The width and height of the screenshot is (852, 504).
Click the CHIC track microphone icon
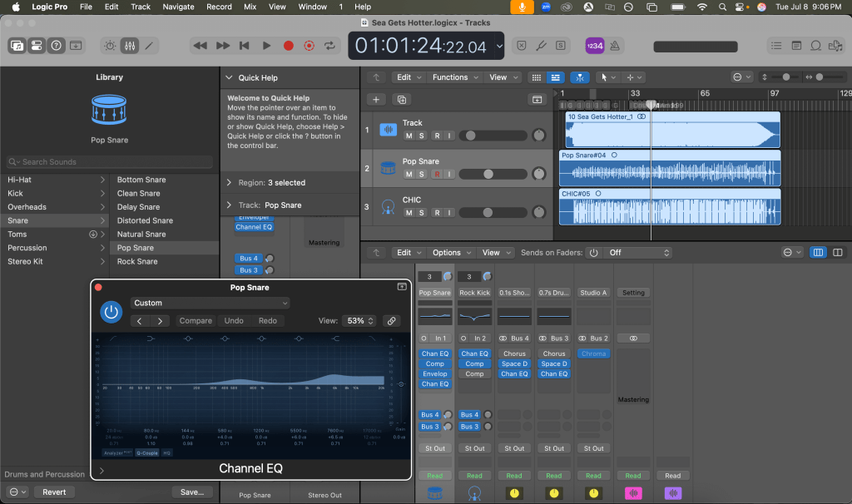point(388,207)
